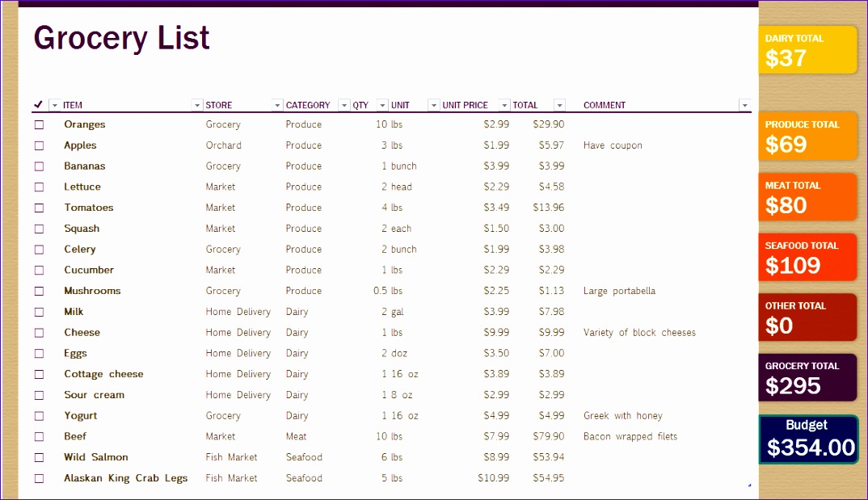Expand the COMMENT column filter dropdown
Image resolution: width=868 pixels, height=500 pixels.
(x=744, y=106)
